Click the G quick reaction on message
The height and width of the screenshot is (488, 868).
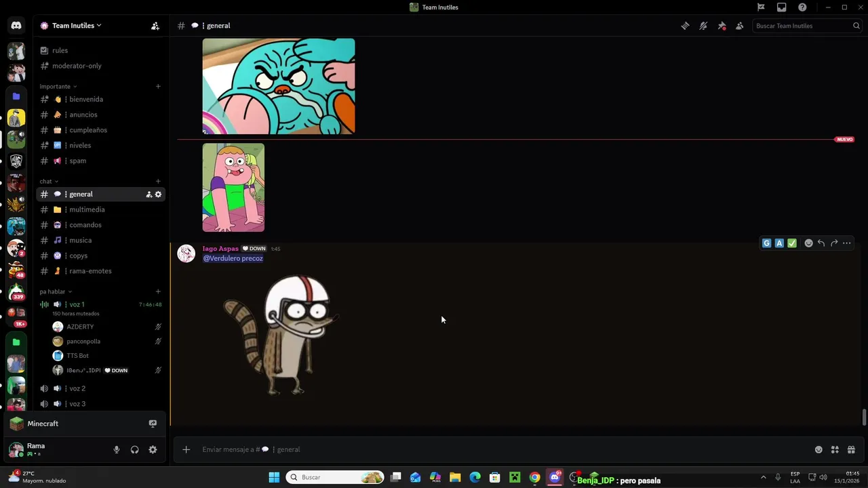click(767, 243)
